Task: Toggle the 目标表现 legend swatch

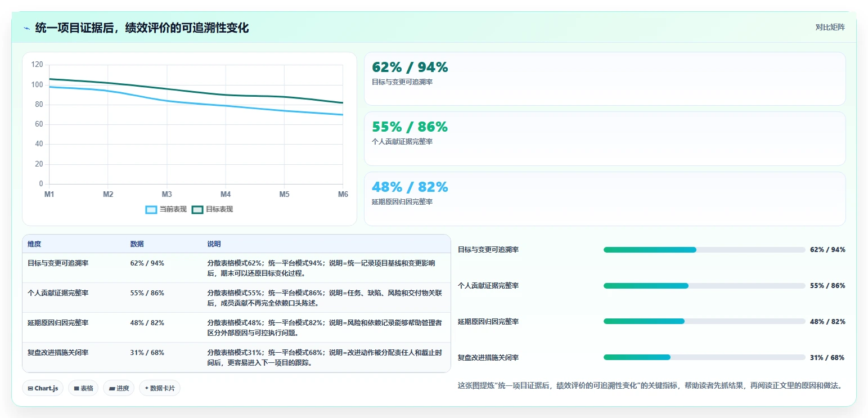Action: (x=197, y=210)
